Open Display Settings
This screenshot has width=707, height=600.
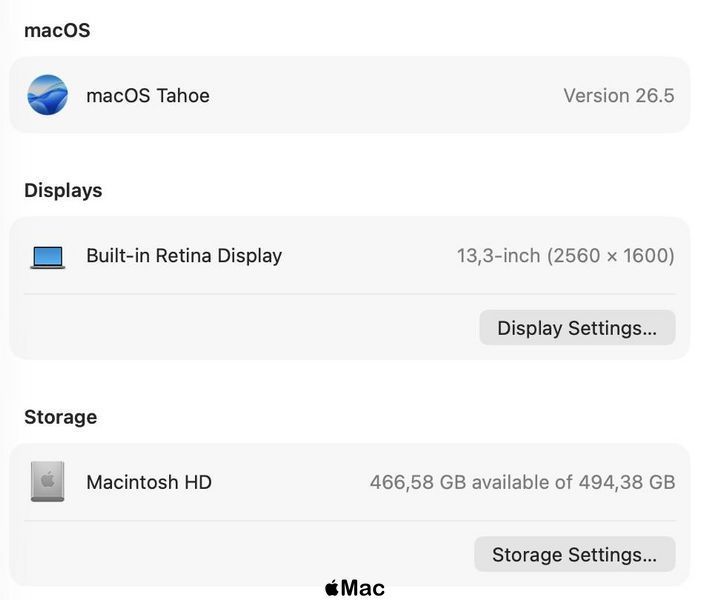[x=577, y=328]
